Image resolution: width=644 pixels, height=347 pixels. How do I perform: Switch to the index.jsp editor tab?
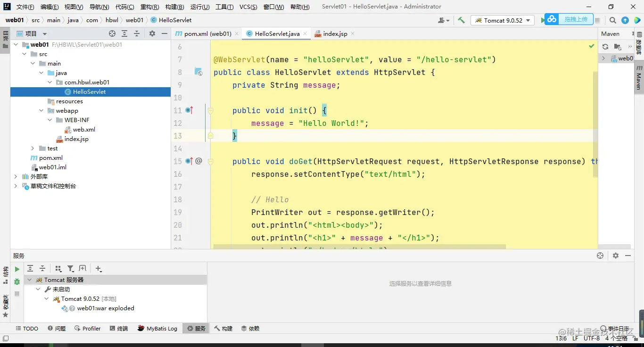(335, 34)
